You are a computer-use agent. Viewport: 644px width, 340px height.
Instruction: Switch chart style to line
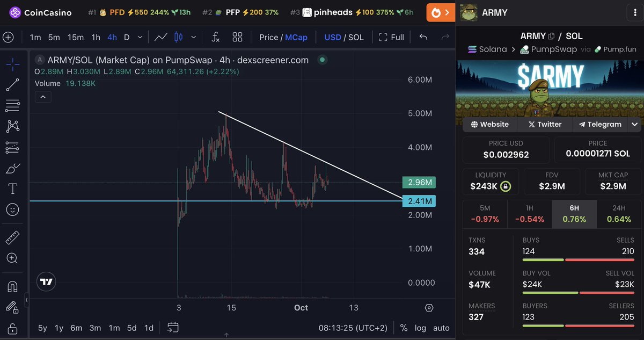[x=160, y=37]
